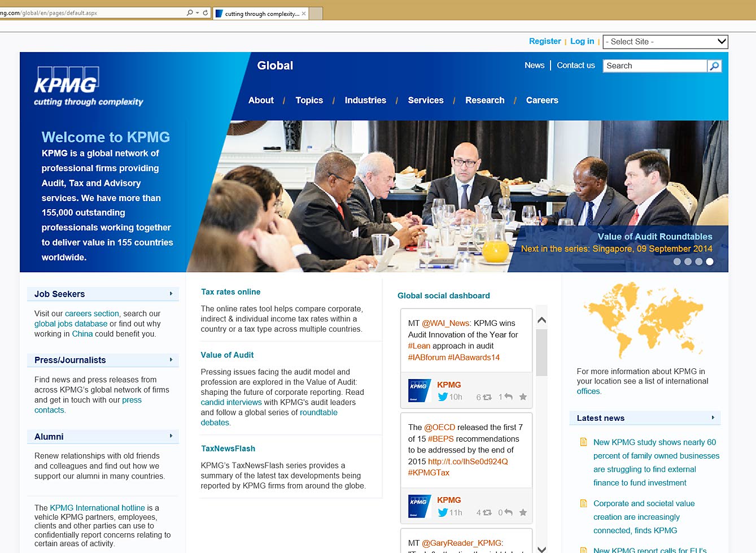Select fourth carousel slide dot
The width and height of the screenshot is (756, 553).
[x=710, y=262]
